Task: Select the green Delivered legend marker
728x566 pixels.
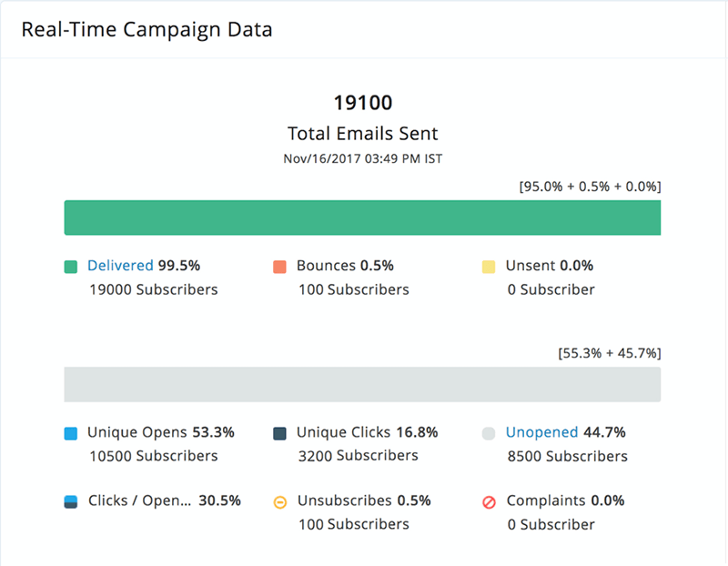Action: pyautogui.click(x=71, y=266)
